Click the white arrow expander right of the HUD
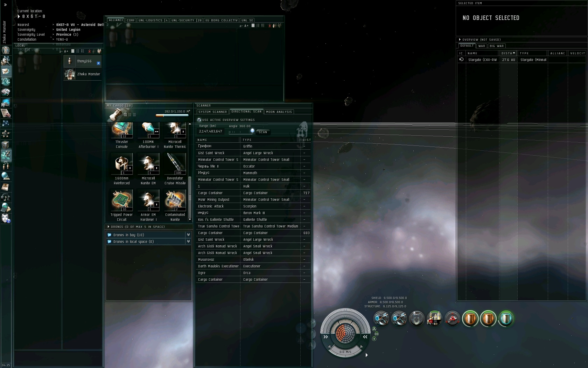The height and width of the screenshot is (368, 588). (366, 355)
